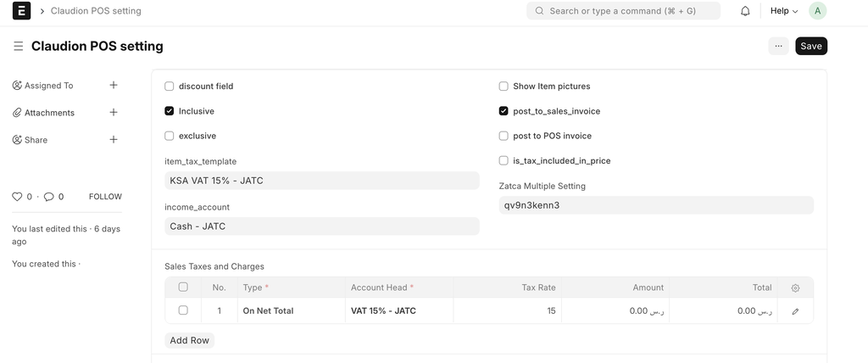The height and width of the screenshot is (363, 868).
Task: Click the Assigned To label
Action: point(48,86)
